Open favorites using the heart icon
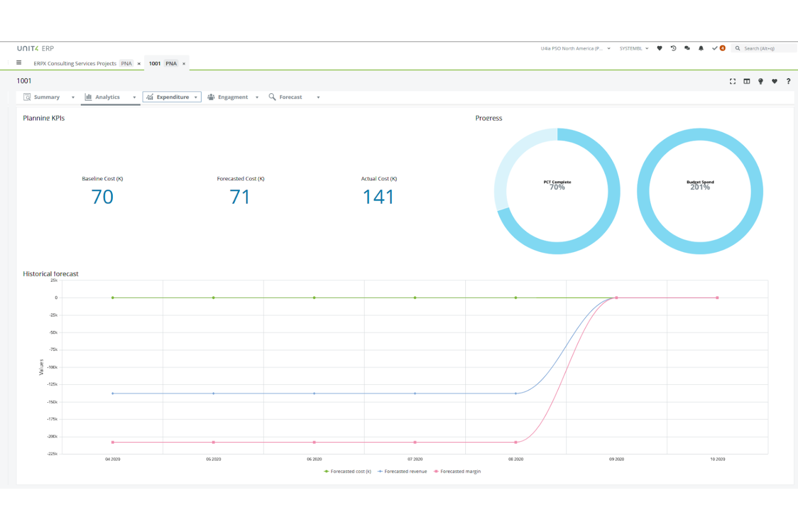The width and height of the screenshot is (798, 532). pos(659,48)
